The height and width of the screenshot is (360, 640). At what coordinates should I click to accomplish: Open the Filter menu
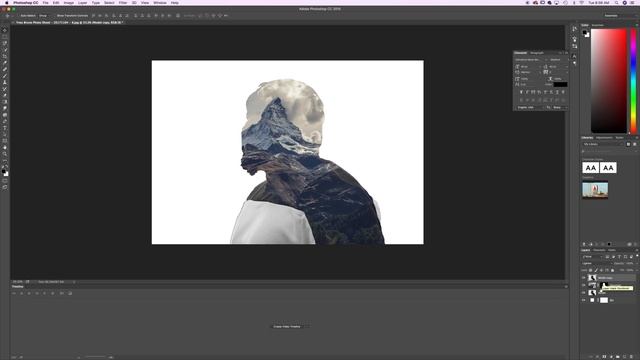point(123,3)
